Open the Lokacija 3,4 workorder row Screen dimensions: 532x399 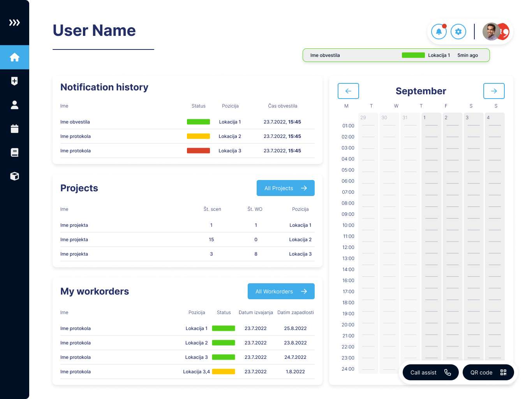click(187, 372)
